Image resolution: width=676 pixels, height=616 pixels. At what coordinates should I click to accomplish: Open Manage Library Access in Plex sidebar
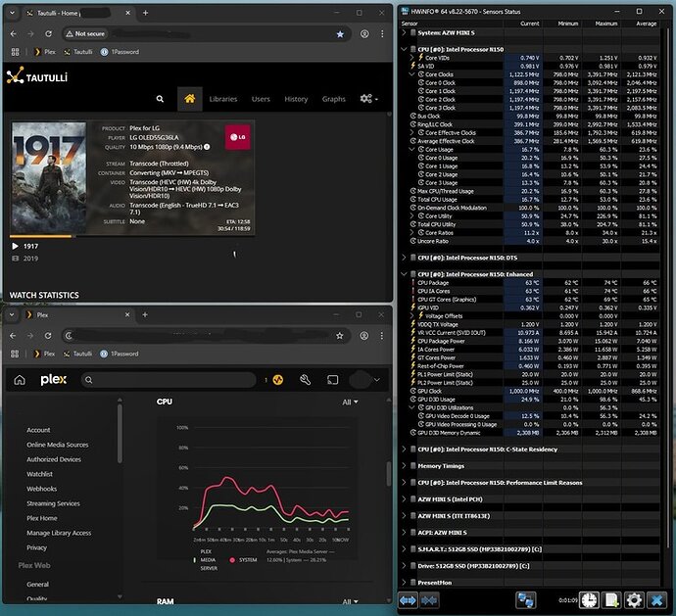59,533
